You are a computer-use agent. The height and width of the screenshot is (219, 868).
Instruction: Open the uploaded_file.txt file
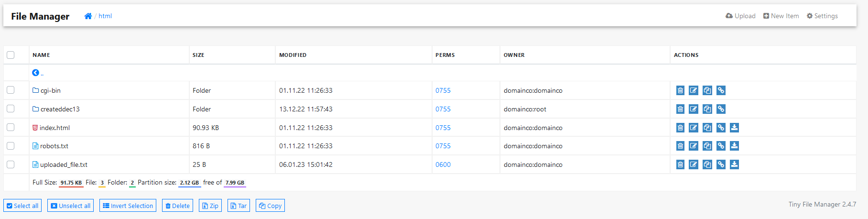tap(60, 164)
